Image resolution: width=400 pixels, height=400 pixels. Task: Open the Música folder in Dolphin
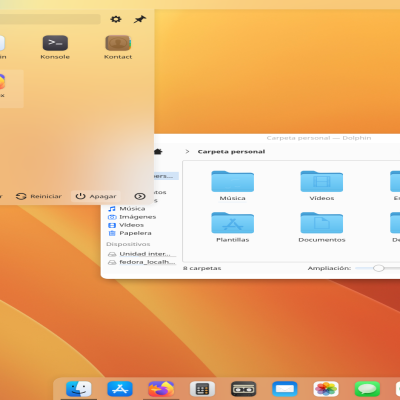(233, 186)
